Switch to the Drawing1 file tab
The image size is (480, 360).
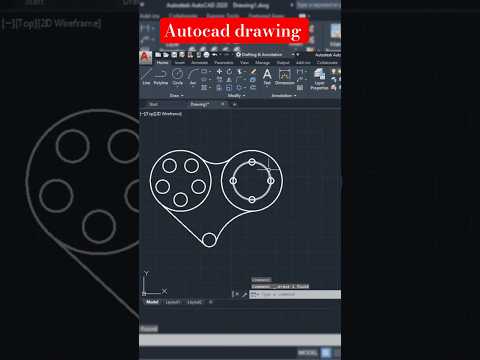[199, 104]
